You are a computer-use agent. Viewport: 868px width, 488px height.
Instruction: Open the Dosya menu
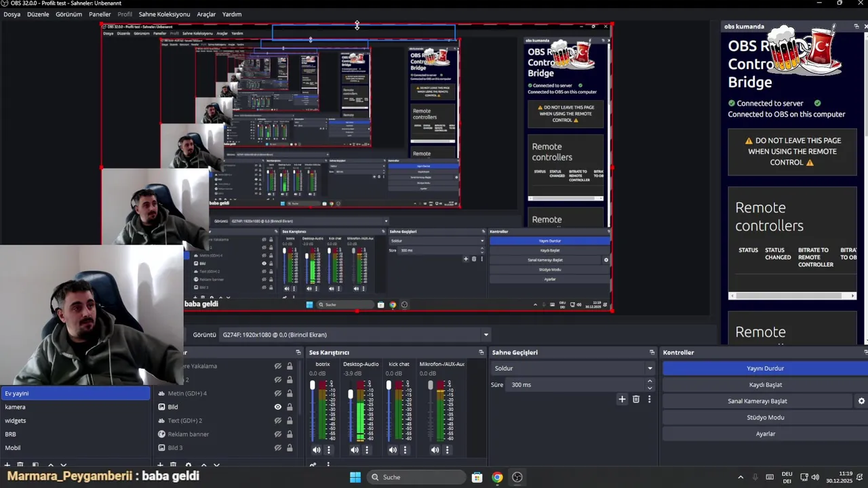(x=12, y=14)
